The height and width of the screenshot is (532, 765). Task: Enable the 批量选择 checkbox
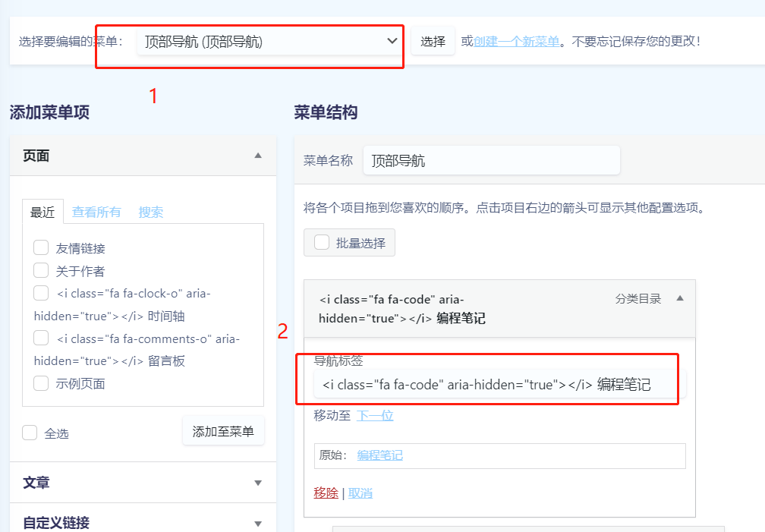tap(322, 243)
